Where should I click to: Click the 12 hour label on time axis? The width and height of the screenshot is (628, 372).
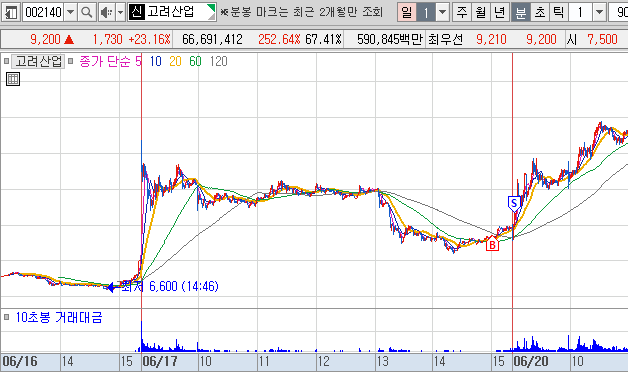[x=323, y=362]
